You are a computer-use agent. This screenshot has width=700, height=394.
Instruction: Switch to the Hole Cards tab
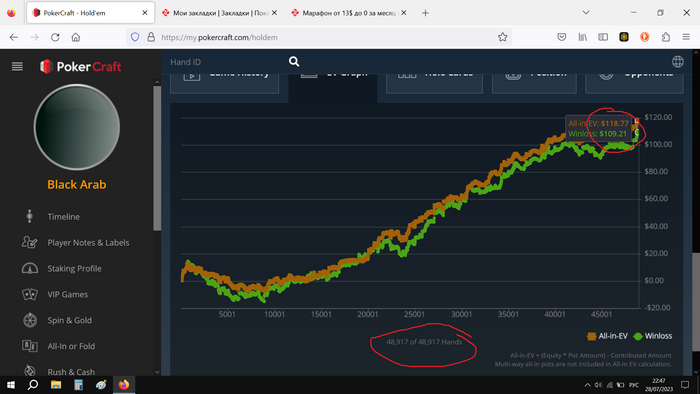(x=434, y=83)
